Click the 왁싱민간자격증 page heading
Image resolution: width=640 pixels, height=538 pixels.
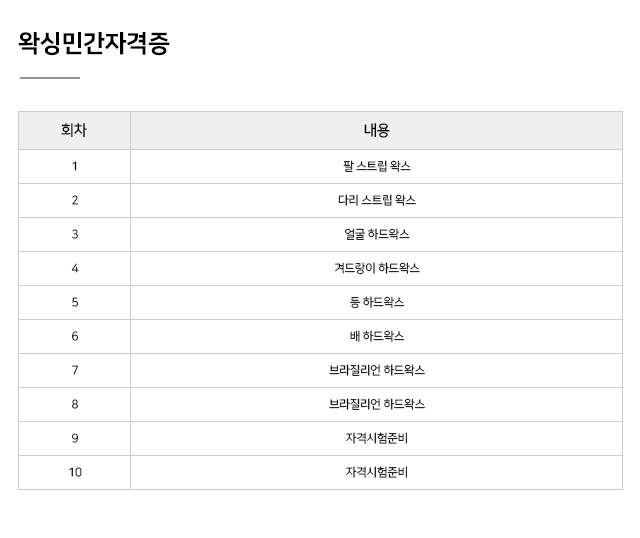[x=94, y=43]
